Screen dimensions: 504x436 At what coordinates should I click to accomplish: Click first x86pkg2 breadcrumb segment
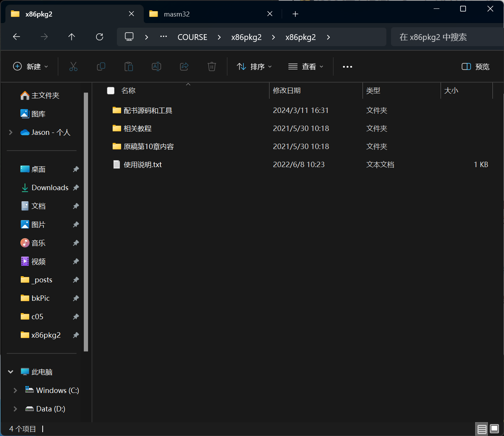click(246, 37)
